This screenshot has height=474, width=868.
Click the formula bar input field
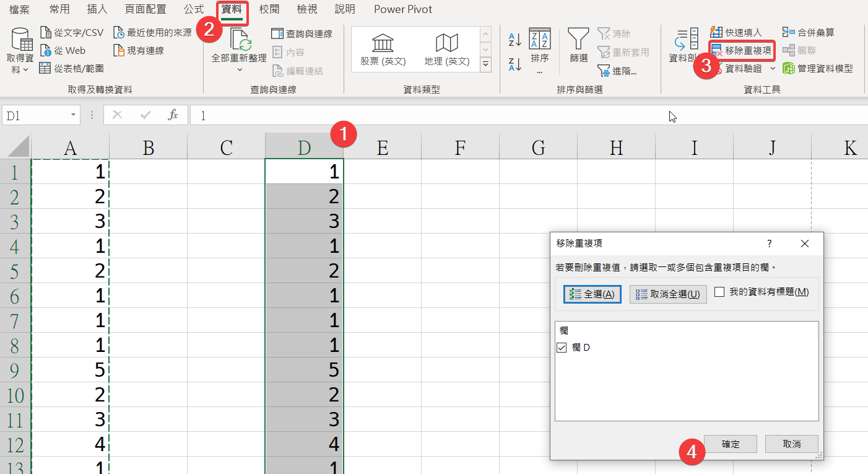433,115
